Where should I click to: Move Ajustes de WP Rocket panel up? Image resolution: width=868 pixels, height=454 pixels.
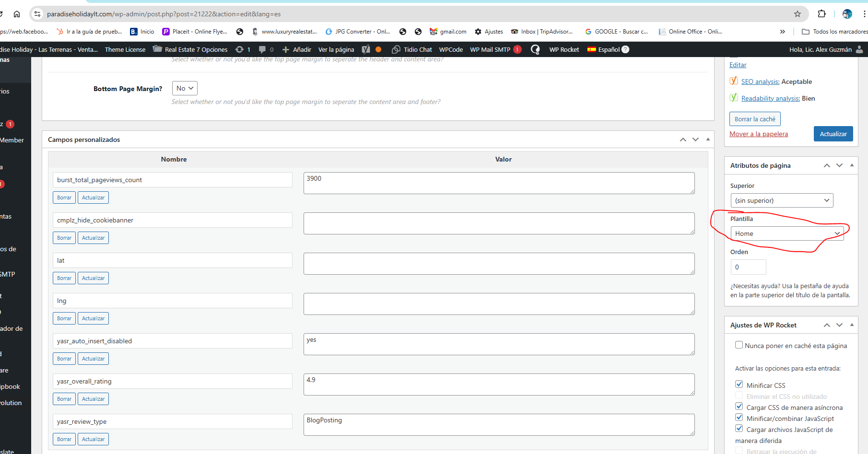pos(827,325)
